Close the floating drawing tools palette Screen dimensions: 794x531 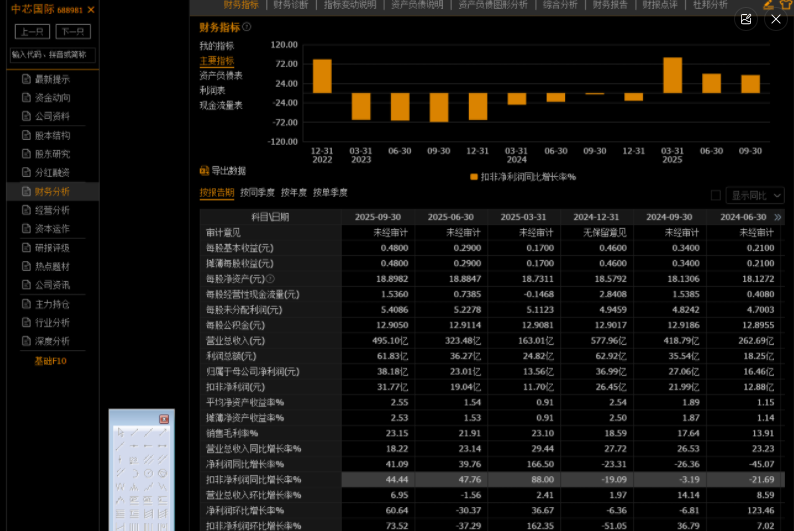click(x=164, y=419)
